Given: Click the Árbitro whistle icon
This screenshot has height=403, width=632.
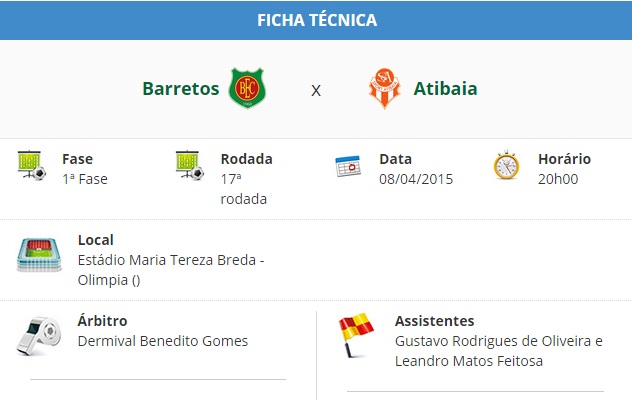Looking at the screenshot, I should click(x=39, y=335).
